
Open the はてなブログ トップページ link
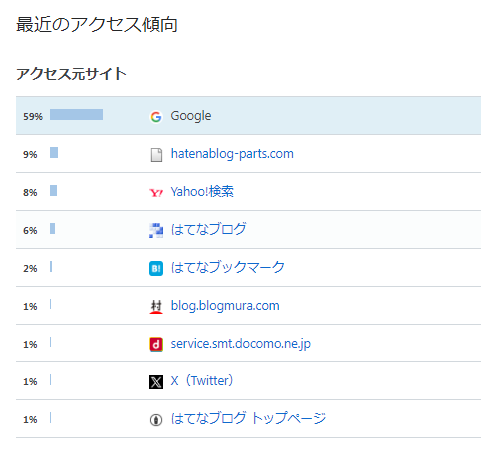click(248, 418)
